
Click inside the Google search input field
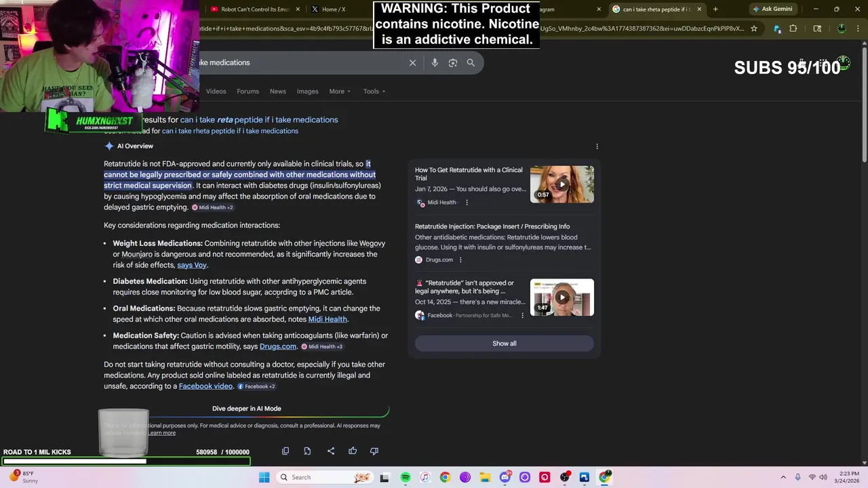302,62
